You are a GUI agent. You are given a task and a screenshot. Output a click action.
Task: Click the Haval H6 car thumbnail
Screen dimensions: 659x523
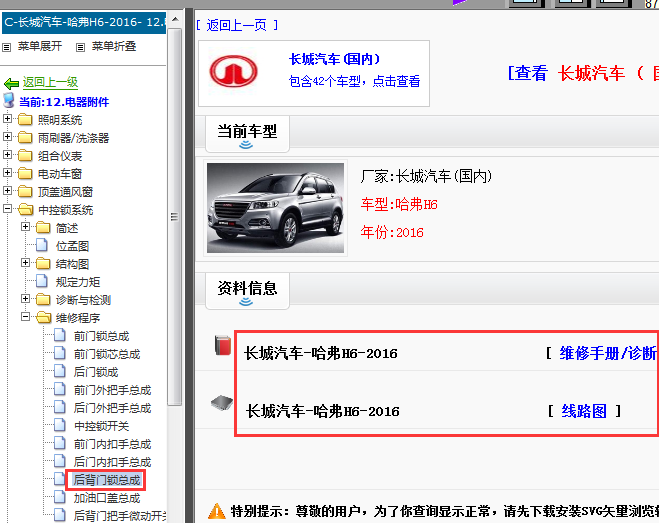(x=275, y=208)
